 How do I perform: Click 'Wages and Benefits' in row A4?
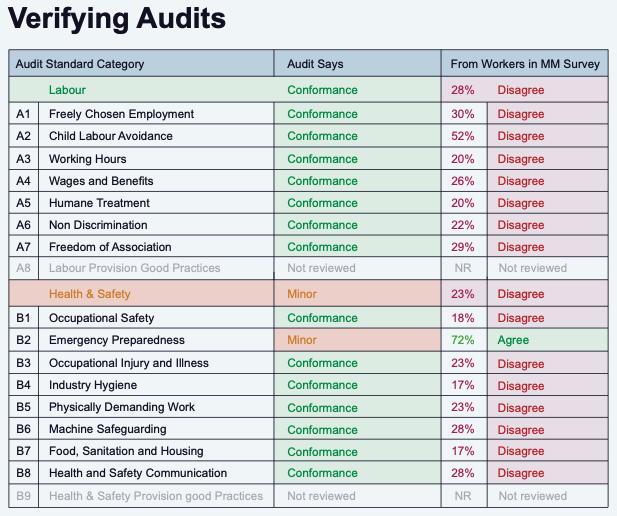point(101,181)
